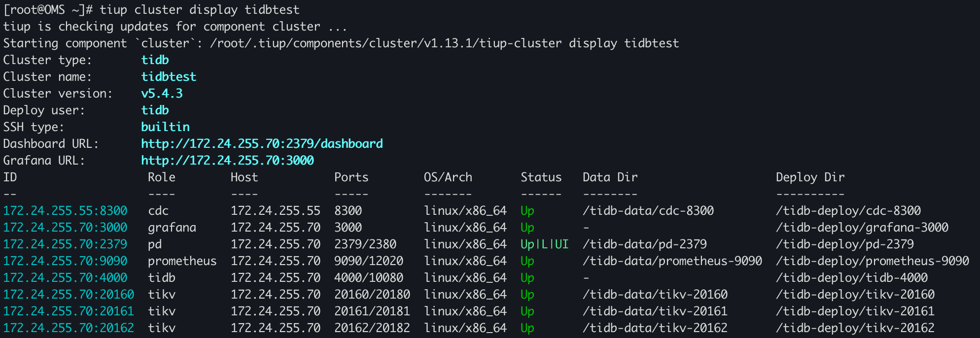
Task: Open the Grafana URL http://172.24.255.70:3000
Action: coord(227,161)
